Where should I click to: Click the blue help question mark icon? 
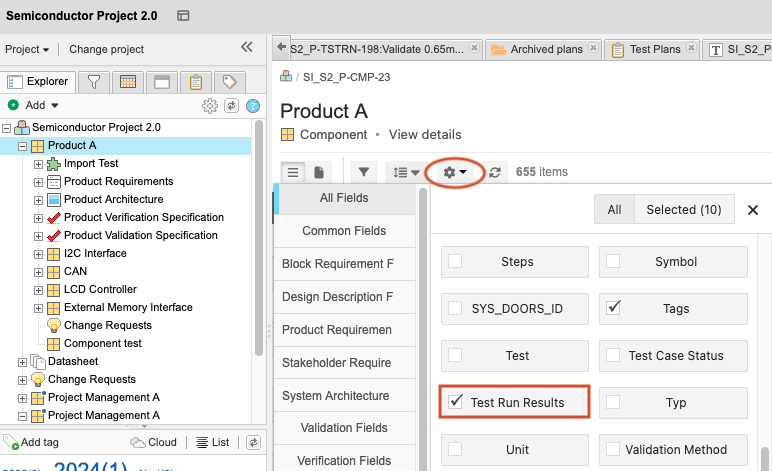[253, 105]
